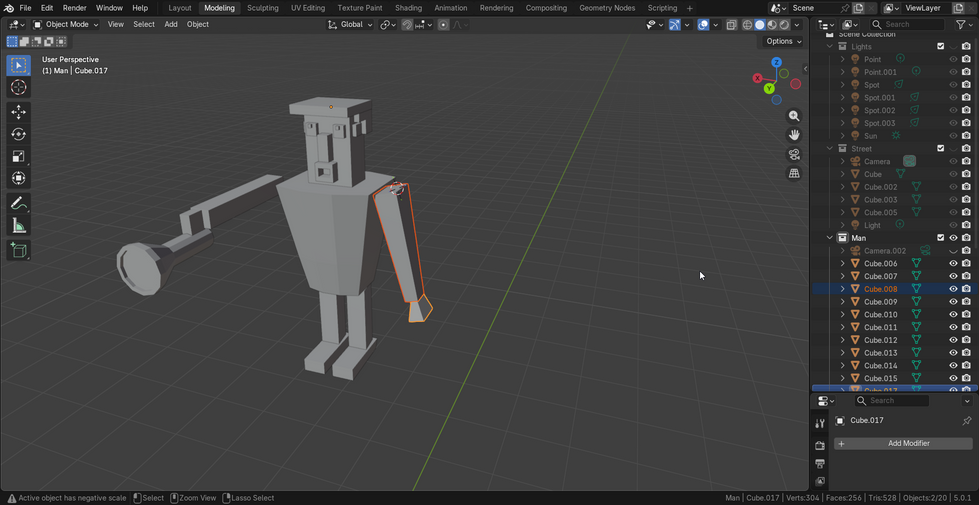
Task: Switch to the Geometry Nodes workspace tab
Action: [607, 8]
